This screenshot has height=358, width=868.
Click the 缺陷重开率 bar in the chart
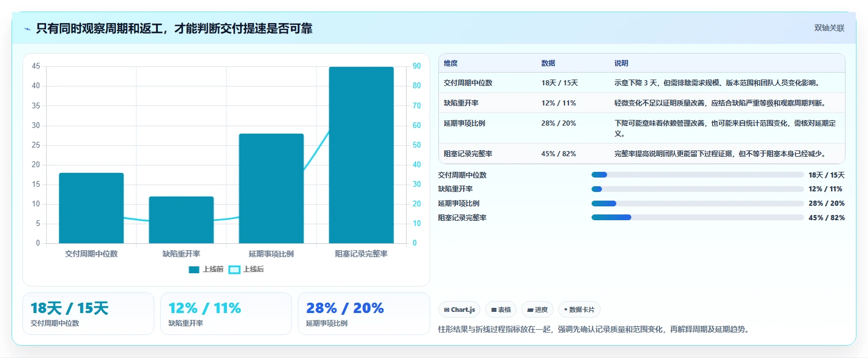181,220
